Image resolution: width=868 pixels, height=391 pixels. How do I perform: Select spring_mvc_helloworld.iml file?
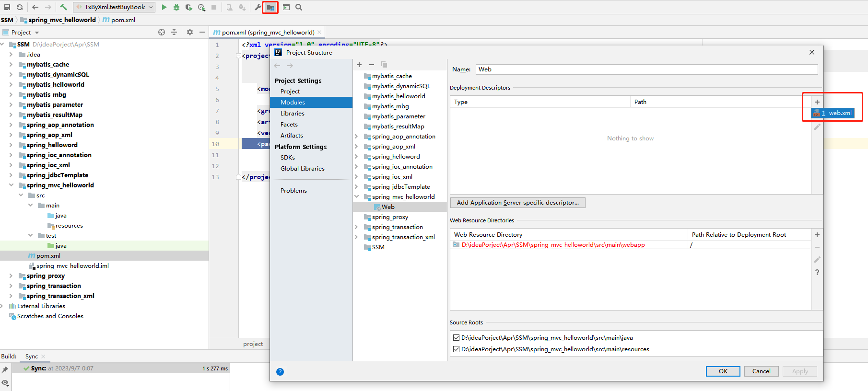pyautogui.click(x=72, y=266)
